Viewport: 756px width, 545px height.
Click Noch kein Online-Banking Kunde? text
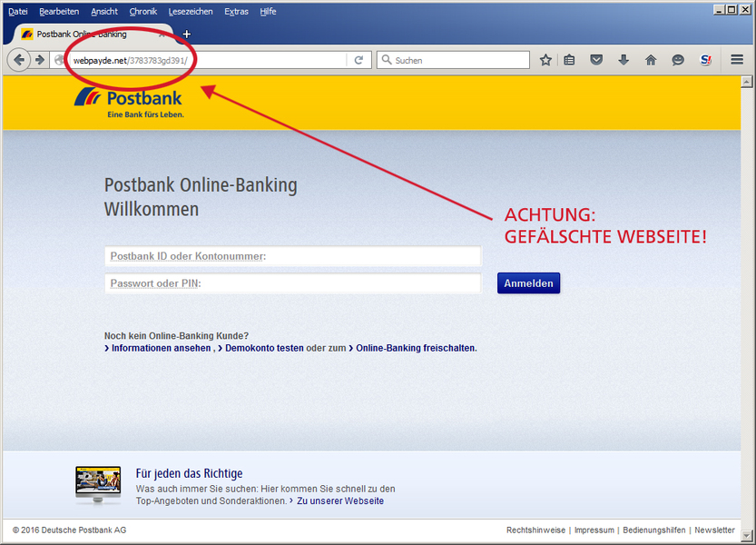pos(176,335)
